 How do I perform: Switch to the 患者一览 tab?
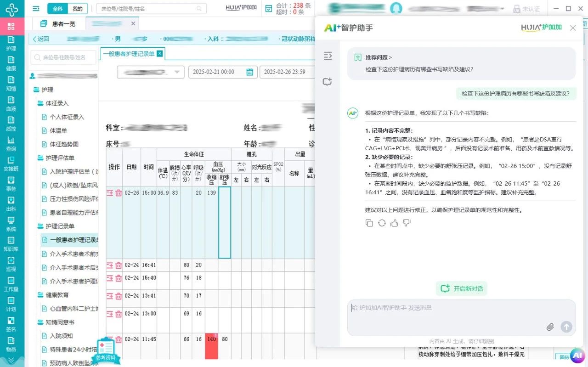click(58, 24)
